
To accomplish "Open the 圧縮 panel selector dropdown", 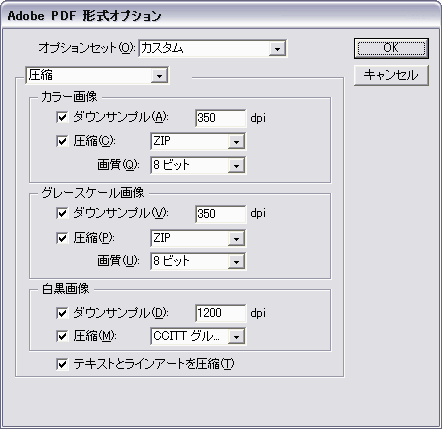I will pos(97,75).
